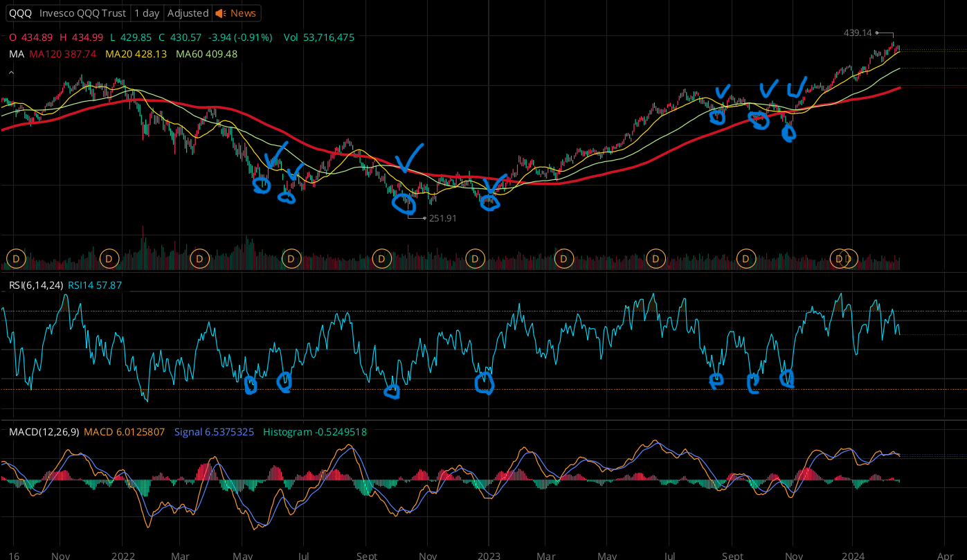Click the MACD 6.0125807 value label
The height and width of the screenshot is (560, 967).
[125, 432]
